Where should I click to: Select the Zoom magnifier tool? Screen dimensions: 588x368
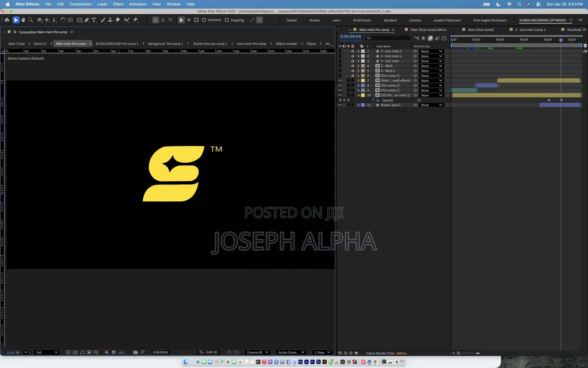click(31, 20)
